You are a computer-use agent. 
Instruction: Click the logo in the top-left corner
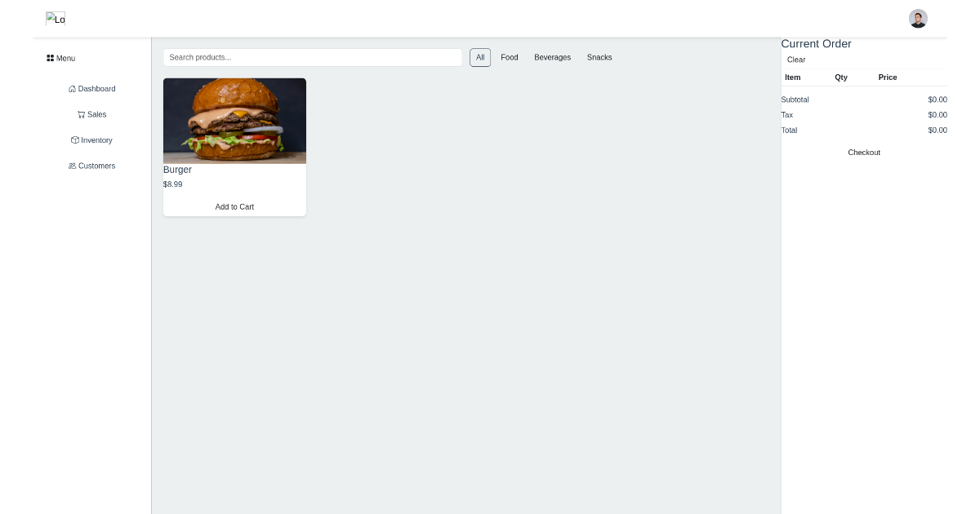55,19
